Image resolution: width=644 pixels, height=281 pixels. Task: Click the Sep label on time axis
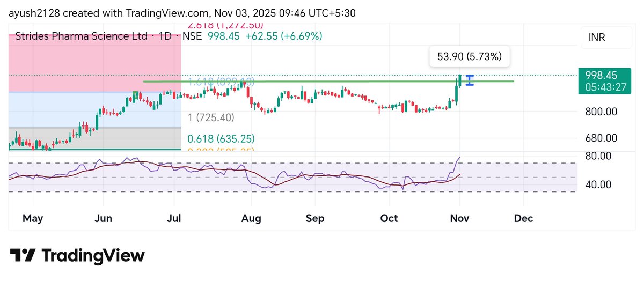[315, 218]
